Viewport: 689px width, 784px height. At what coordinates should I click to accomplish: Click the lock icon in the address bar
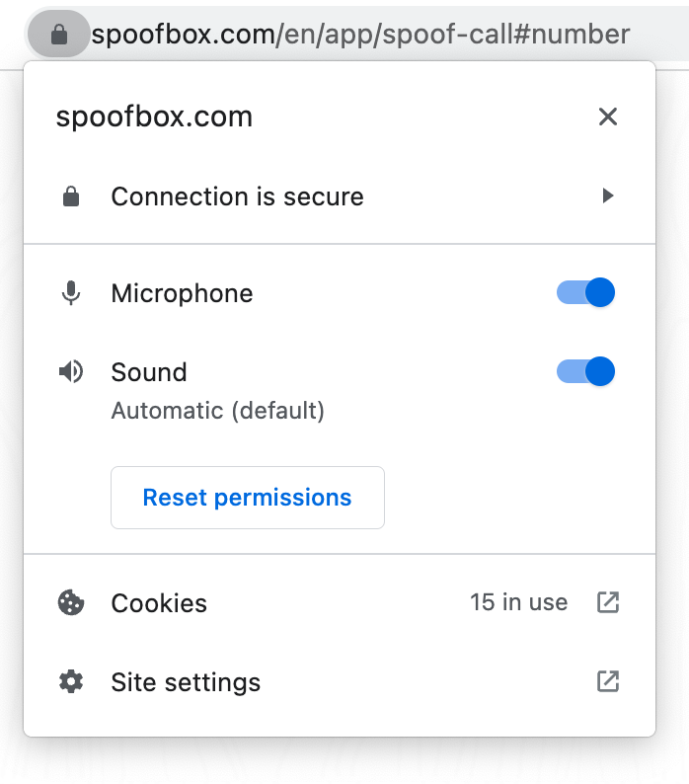click(x=58, y=36)
